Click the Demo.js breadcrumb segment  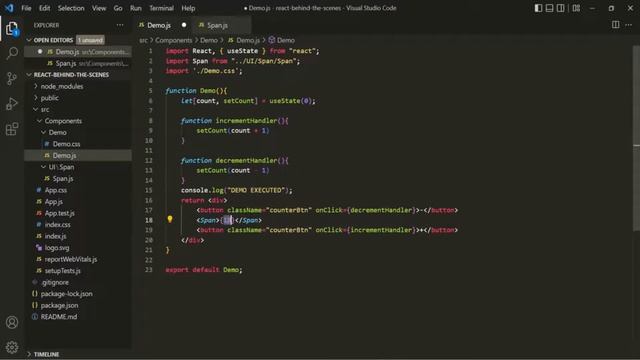click(244, 40)
